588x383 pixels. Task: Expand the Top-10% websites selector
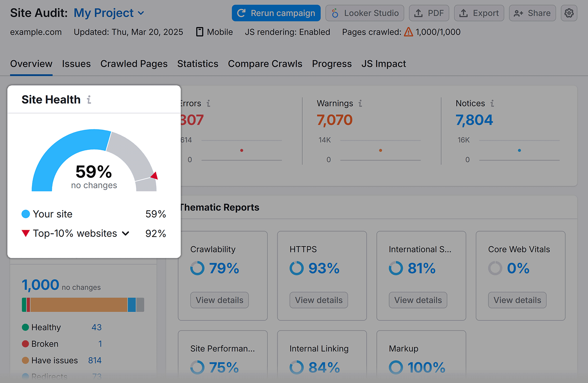[x=125, y=233]
